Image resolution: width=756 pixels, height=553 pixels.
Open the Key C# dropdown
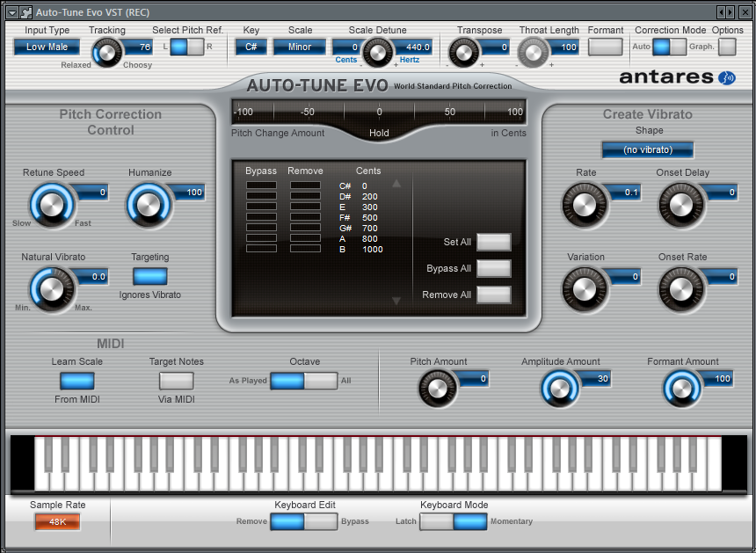point(251,47)
